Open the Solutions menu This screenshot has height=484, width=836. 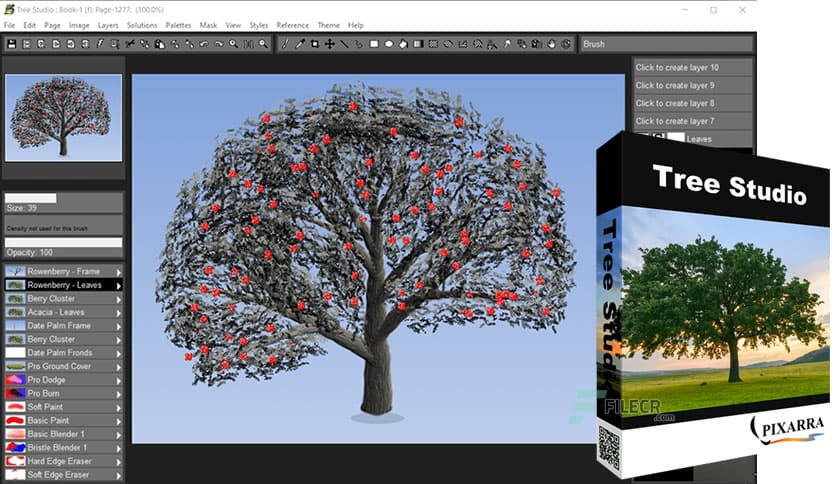point(142,25)
